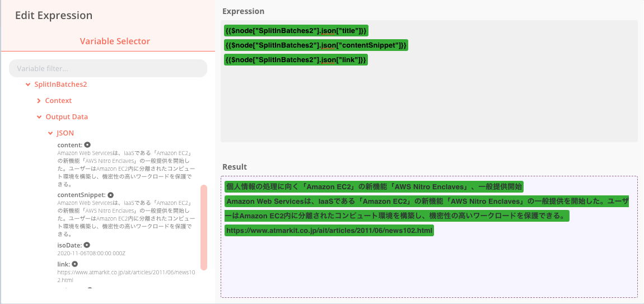Image resolution: width=644 pixels, height=304 pixels.
Task: Click the title expression line
Action: (296, 31)
